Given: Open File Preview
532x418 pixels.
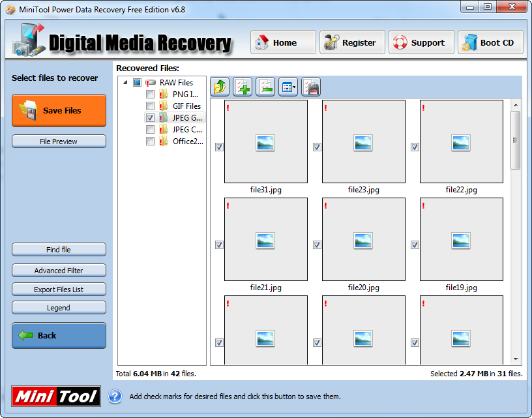Looking at the screenshot, I should 59,142.
